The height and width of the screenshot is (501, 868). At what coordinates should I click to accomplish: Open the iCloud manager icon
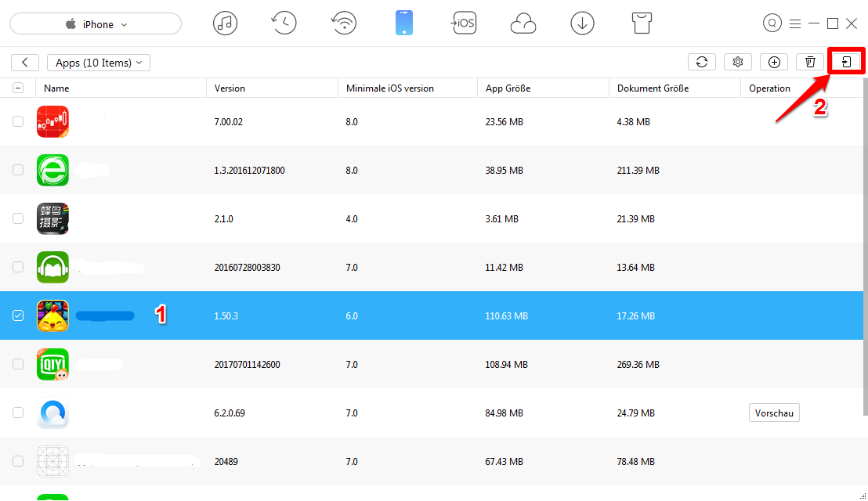[523, 23]
